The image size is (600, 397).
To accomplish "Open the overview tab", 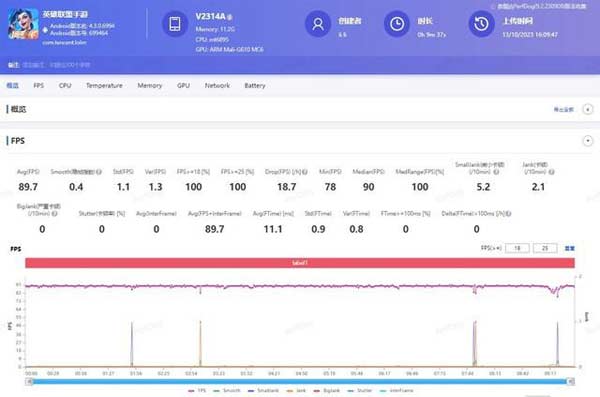I will point(13,85).
